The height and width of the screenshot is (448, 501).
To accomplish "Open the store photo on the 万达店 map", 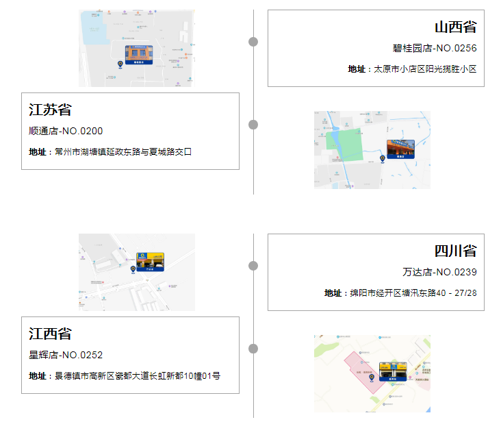I will 150,260.
